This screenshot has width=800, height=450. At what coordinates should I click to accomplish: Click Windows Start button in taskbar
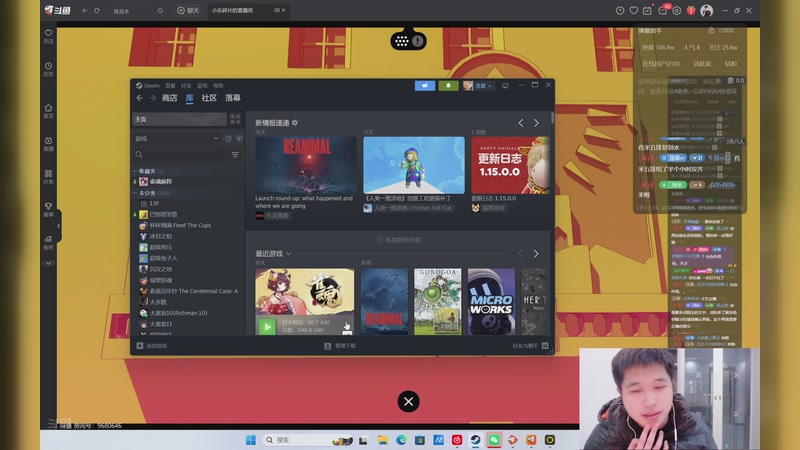[x=251, y=440]
